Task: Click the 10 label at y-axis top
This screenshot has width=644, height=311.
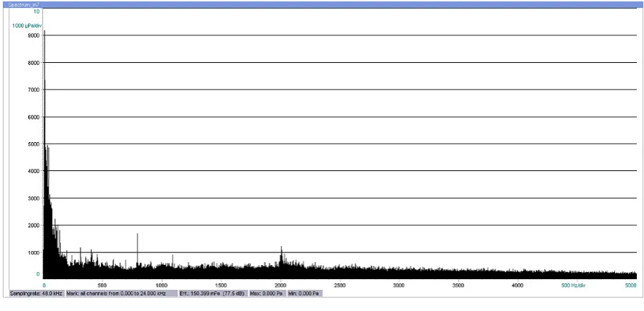Action: (x=37, y=11)
